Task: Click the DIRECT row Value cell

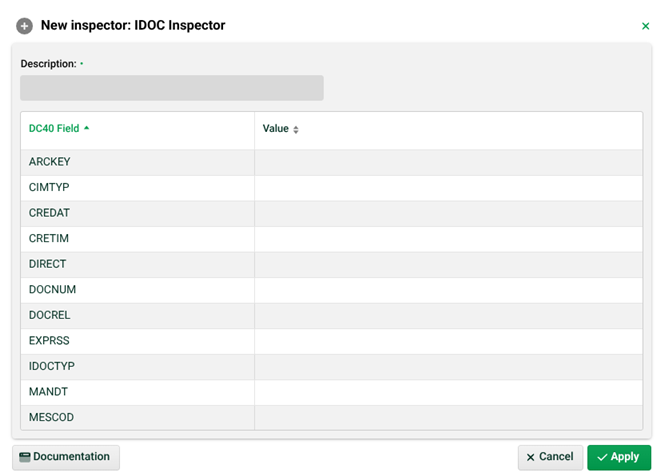Action: point(448,264)
